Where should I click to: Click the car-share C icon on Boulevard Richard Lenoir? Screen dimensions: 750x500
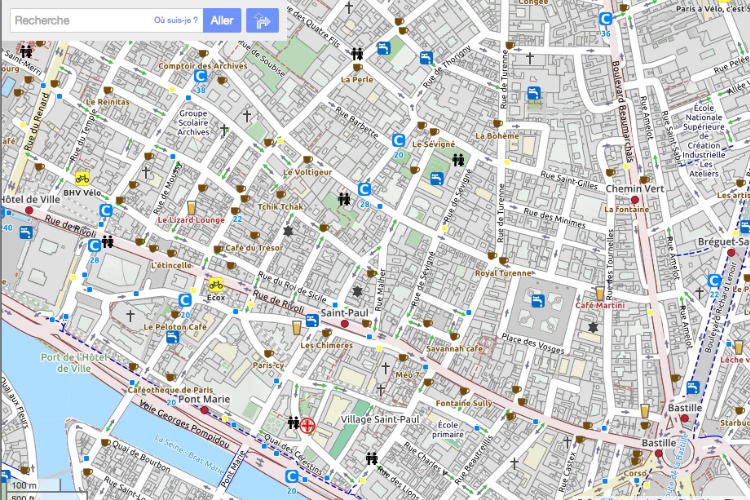click(714, 281)
